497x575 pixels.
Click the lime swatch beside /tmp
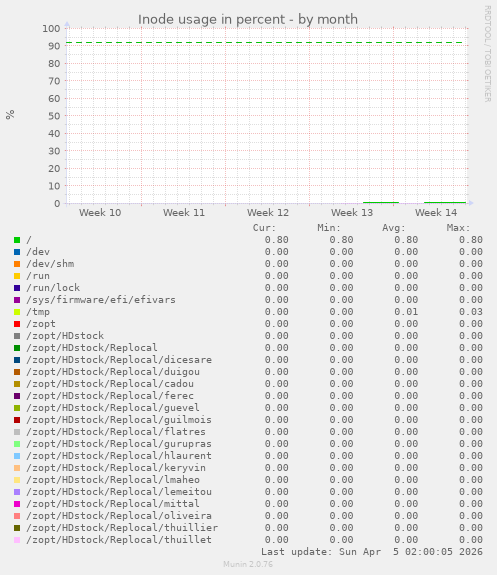pyautogui.click(x=17, y=312)
